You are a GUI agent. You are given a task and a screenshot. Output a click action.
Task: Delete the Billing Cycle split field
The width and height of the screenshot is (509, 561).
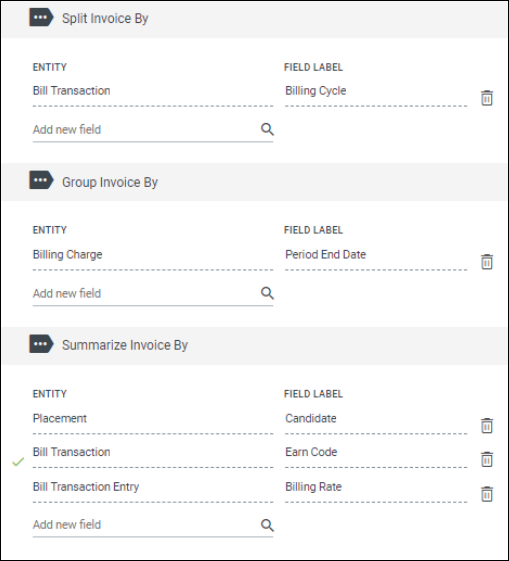(486, 98)
